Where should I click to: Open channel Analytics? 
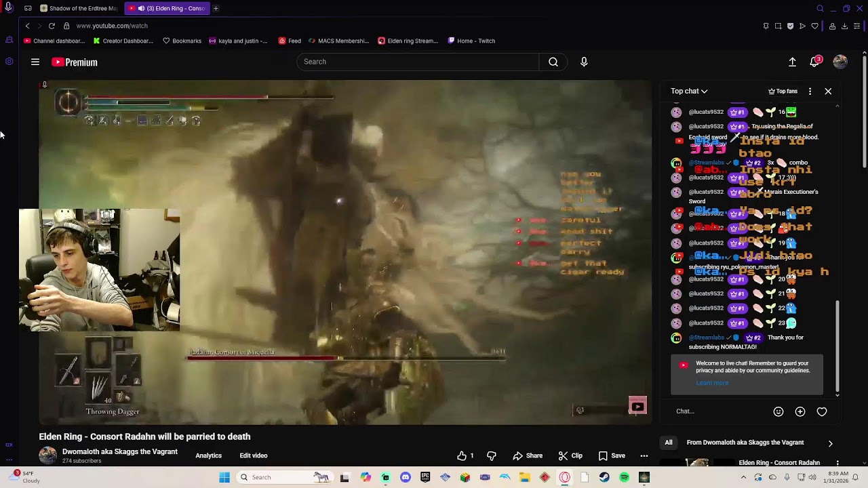[x=208, y=455]
